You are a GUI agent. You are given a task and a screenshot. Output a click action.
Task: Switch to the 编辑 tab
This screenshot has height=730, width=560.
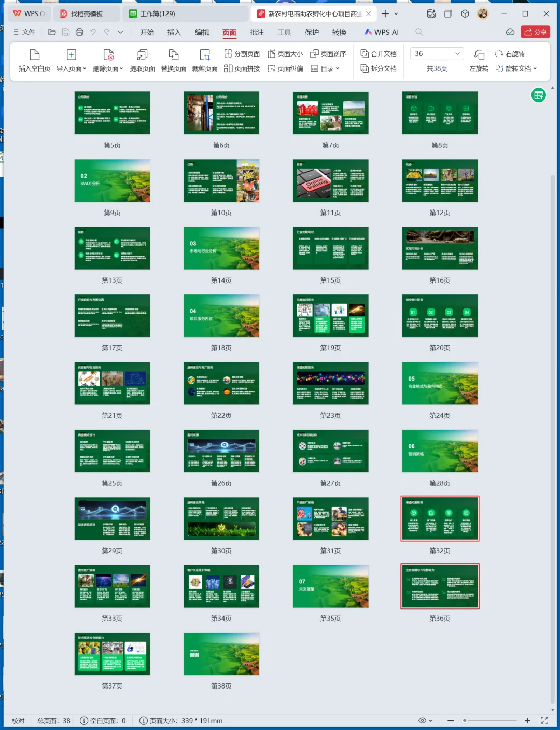pyautogui.click(x=202, y=32)
